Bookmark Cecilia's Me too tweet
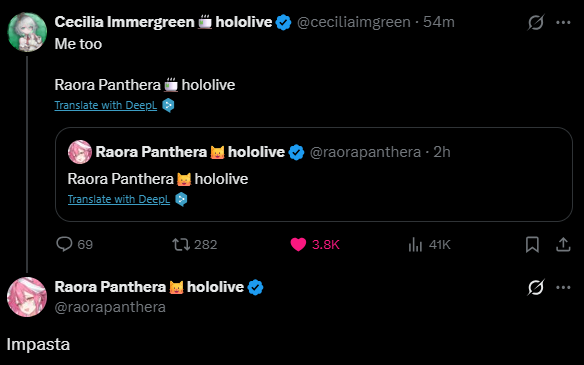Screen dimensions: 584x365 click(532, 245)
